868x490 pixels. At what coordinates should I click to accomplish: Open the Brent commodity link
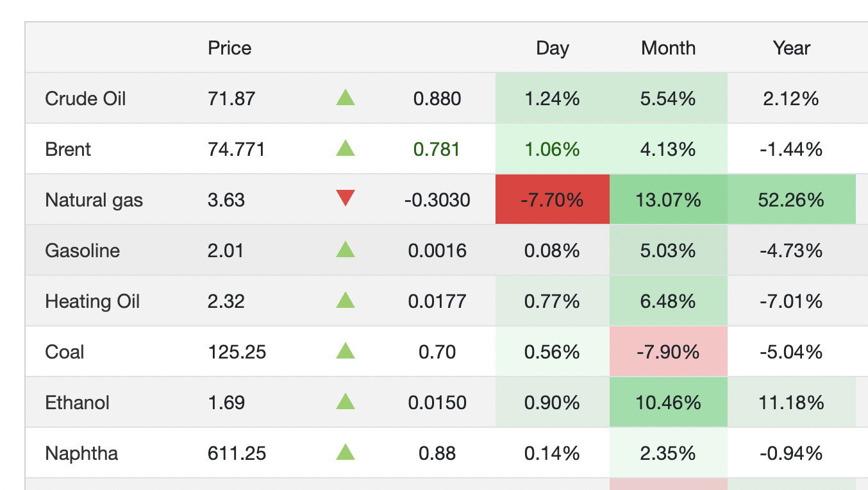(x=68, y=149)
